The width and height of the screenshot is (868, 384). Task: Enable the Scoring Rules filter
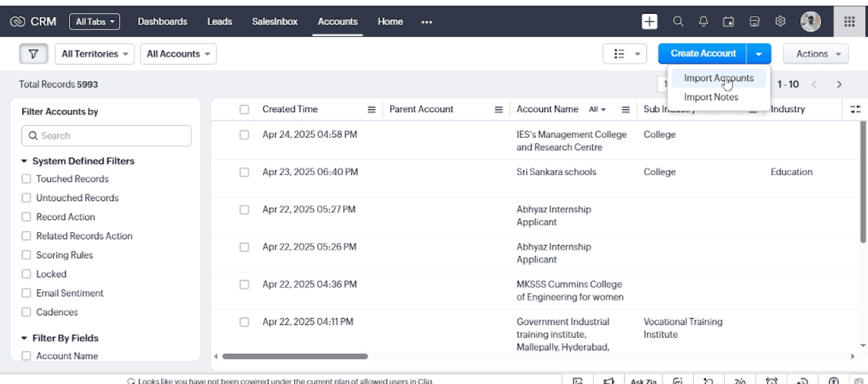point(26,255)
